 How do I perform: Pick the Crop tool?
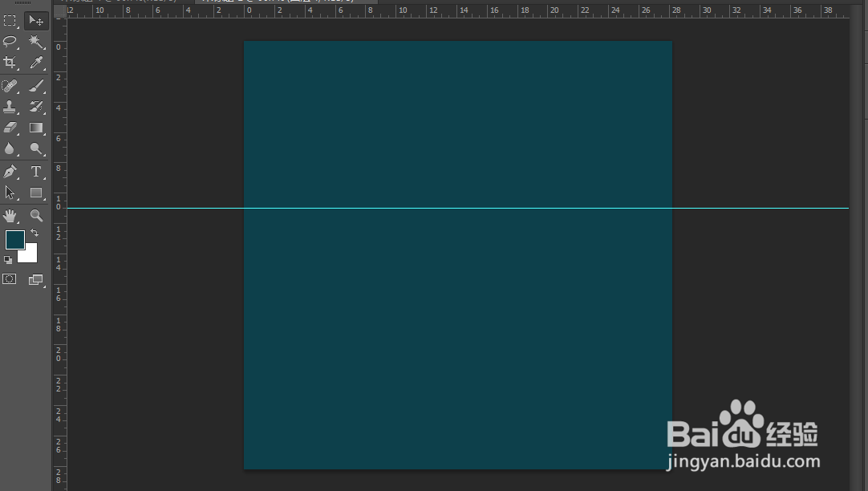[x=10, y=63]
